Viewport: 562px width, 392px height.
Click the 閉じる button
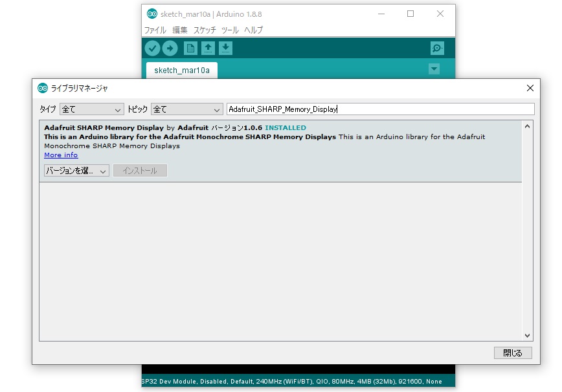(x=513, y=353)
